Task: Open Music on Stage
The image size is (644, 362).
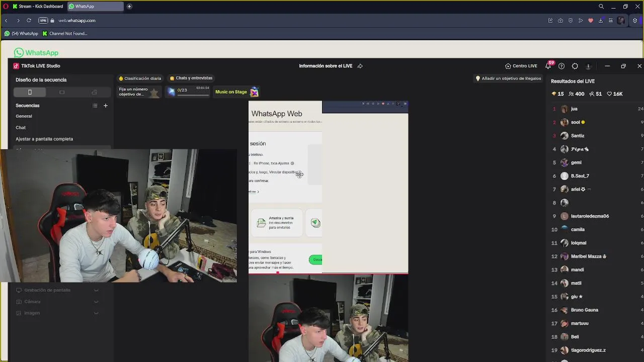Action: pyautogui.click(x=236, y=92)
